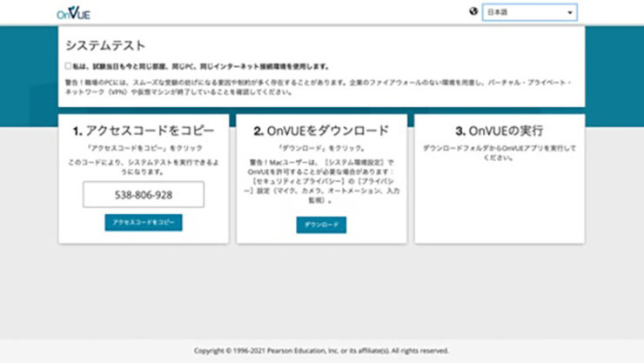644x363 pixels.
Task: Click the globe language icon
Action: (x=473, y=11)
